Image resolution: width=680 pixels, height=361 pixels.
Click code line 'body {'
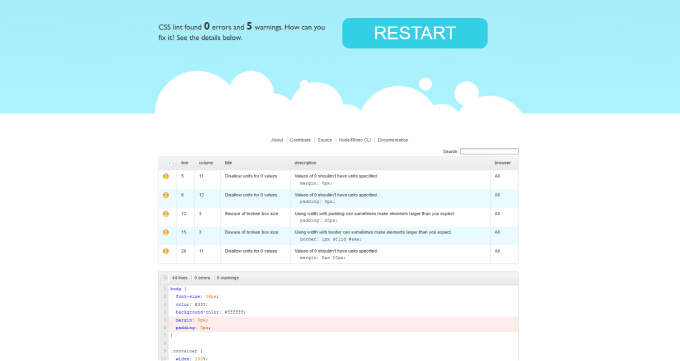point(178,289)
